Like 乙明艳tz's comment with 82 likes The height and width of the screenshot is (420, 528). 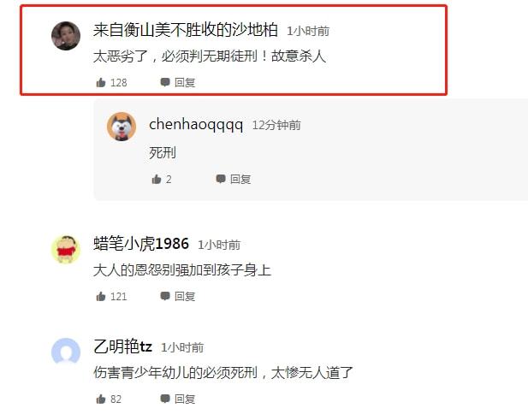[x=101, y=399]
